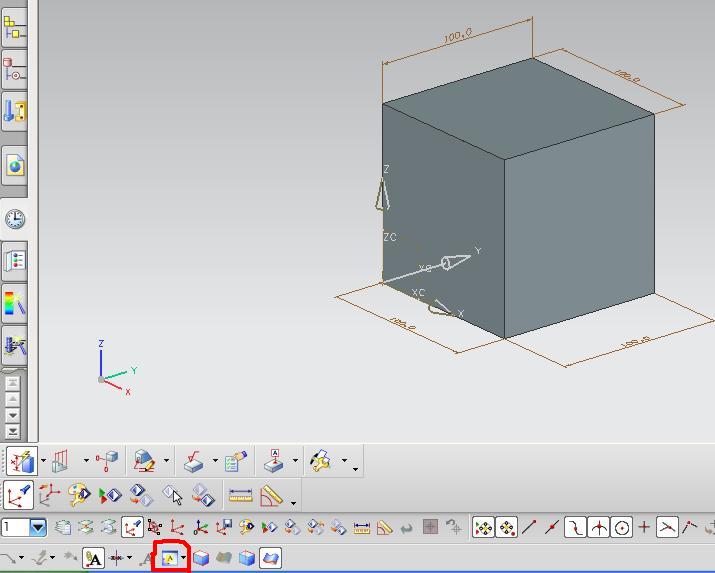
Task: Open the color gradient materials sidebar tab
Action: [14, 304]
